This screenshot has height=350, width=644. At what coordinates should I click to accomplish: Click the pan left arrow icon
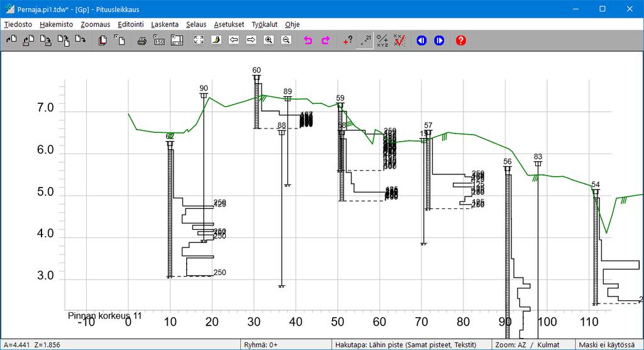pyautogui.click(x=234, y=40)
